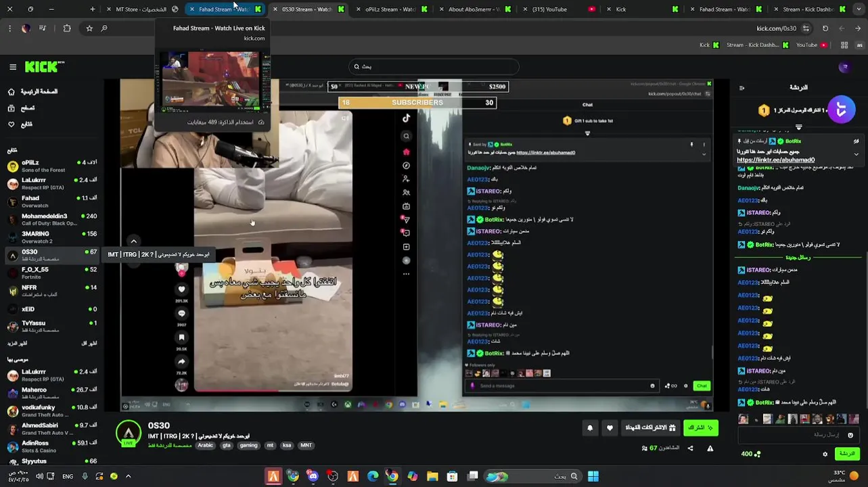The height and width of the screenshot is (487, 868).
Task: Open AdinRoss recommended channel
Action: click(x=52, y=446)
